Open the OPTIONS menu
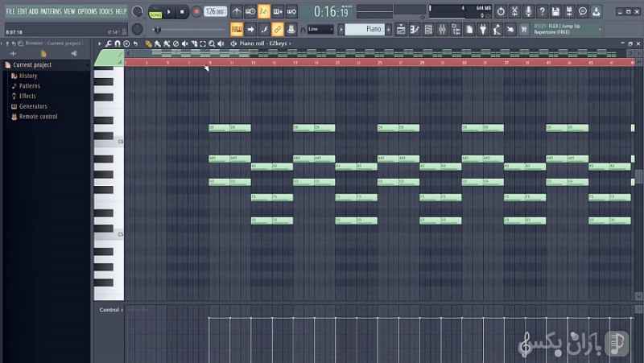644x363 pixels. (87, 11)
